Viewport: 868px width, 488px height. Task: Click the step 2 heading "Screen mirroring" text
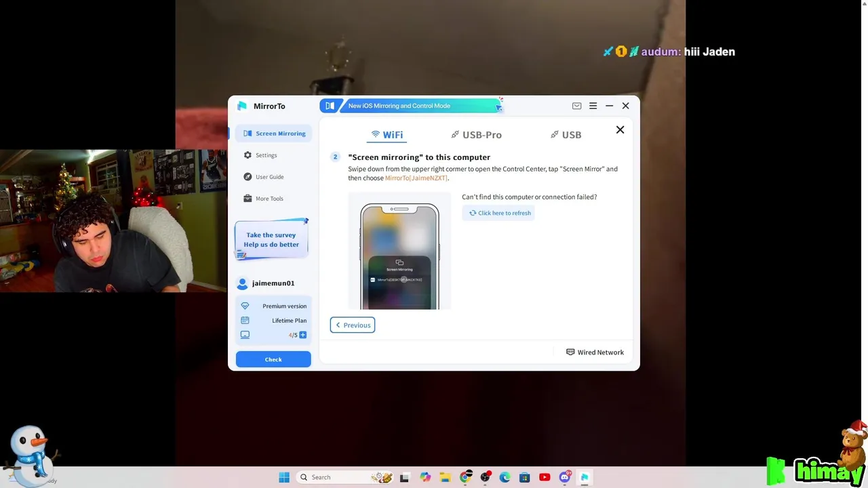tap(419, 157)
